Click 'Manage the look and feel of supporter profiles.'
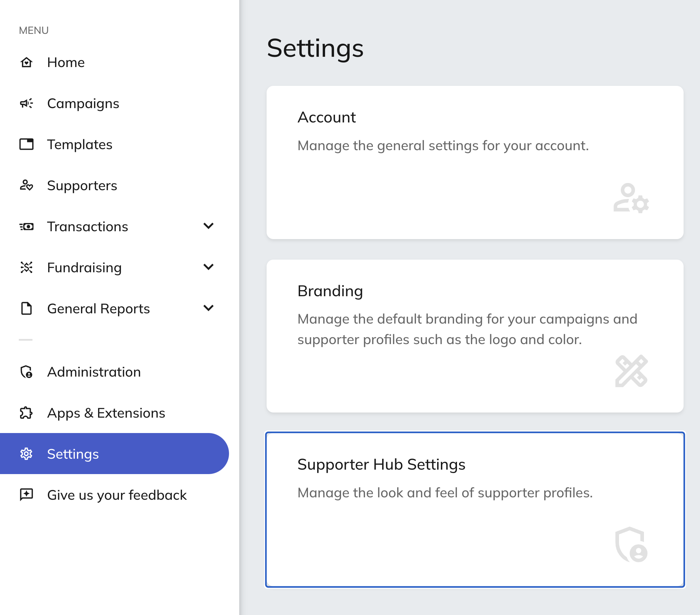 pyautogui.click(x=445, y=493)
